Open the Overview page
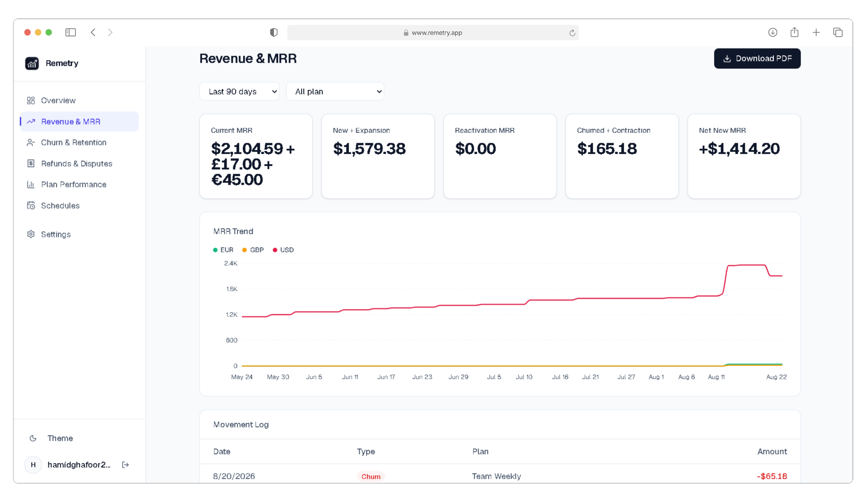 80,100
